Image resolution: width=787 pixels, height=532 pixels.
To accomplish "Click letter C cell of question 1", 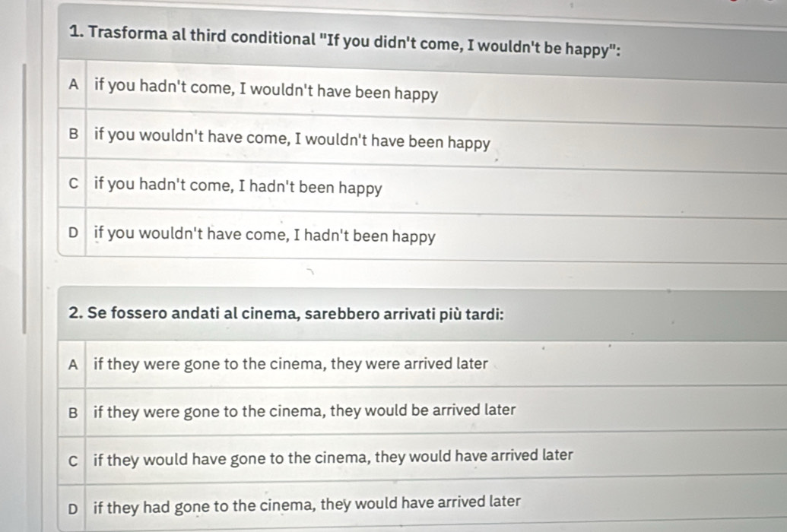I will pos(73,183).
